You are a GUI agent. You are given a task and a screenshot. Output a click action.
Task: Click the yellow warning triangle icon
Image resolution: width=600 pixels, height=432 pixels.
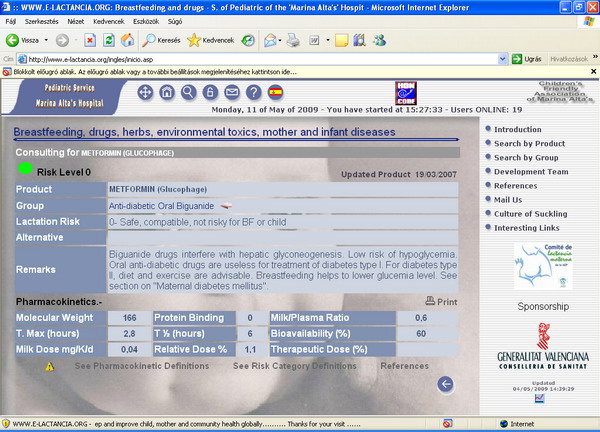pyautogui.click(x=49, y=367)
